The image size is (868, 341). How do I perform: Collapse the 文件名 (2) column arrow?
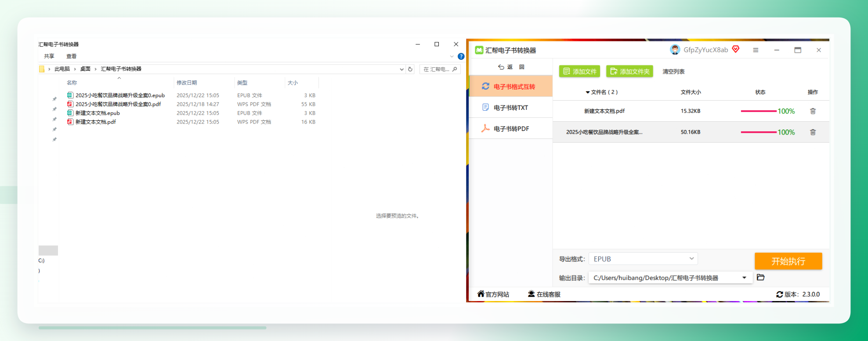click(588, 92)
